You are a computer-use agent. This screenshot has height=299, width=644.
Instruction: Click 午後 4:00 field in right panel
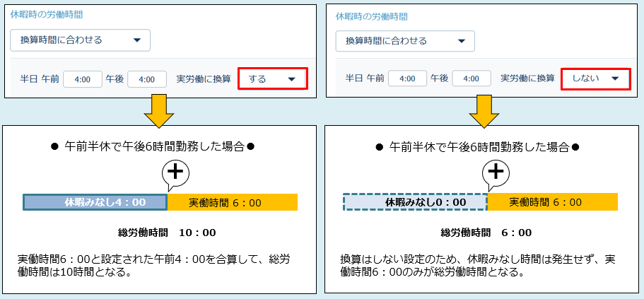[x=472, y=79]
